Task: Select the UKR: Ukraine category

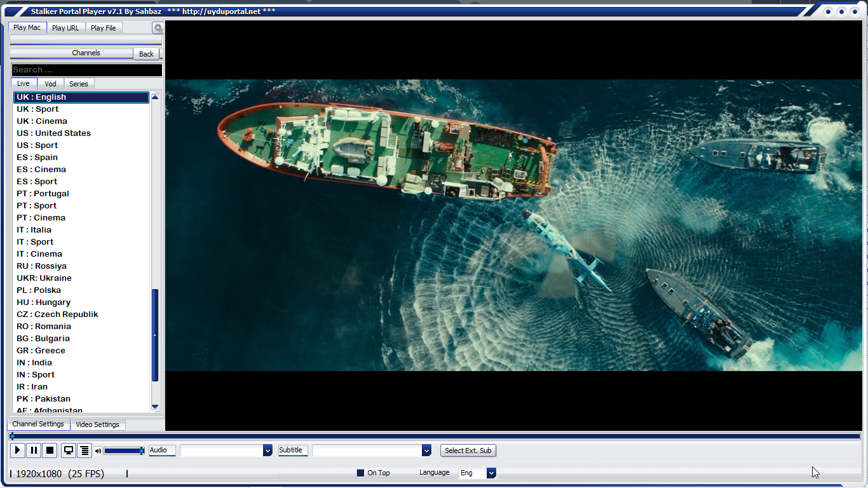Action: [81, 278]
